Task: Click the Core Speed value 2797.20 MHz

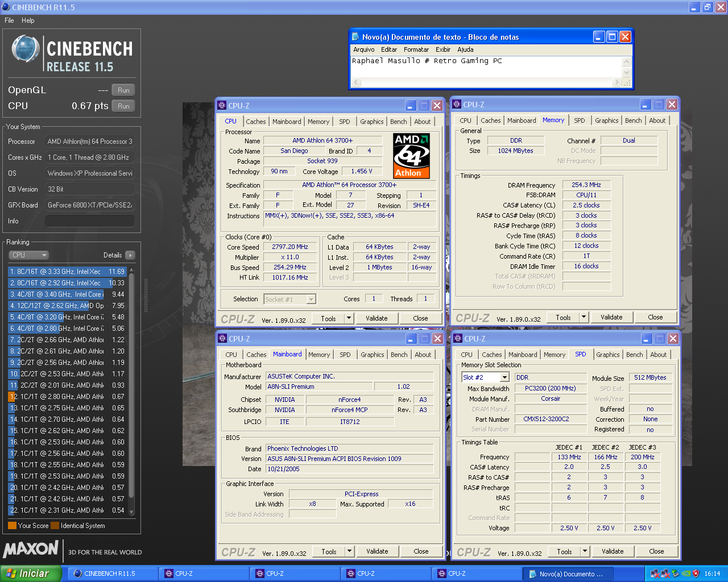Action: tap(290, 247)
